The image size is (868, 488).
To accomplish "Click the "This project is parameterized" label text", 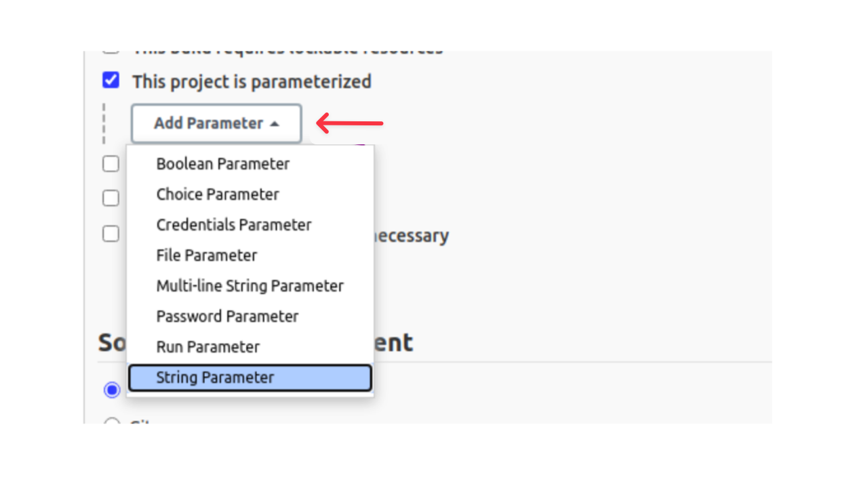I will [252, 81].
